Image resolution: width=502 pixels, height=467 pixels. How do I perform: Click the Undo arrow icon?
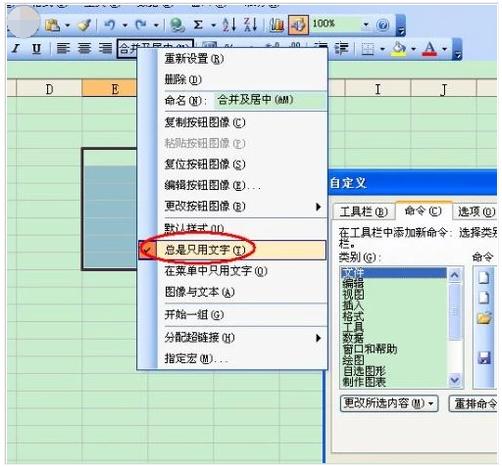tap(110, 25)
